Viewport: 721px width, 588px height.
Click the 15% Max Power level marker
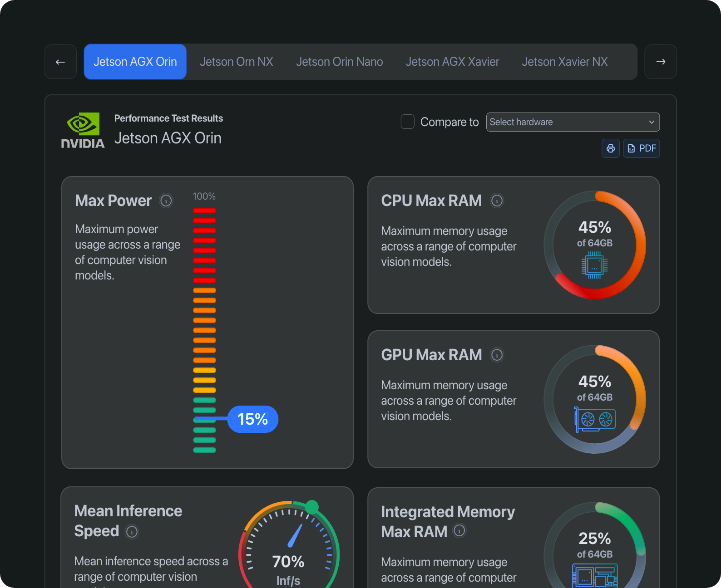pos(252,419)
